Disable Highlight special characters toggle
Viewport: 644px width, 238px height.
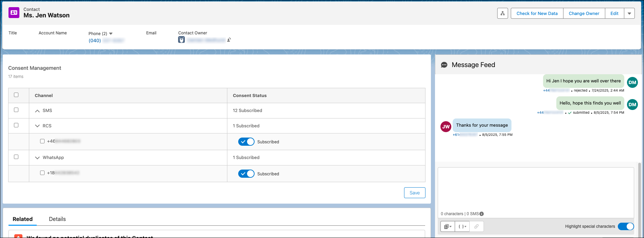(626, 226)
